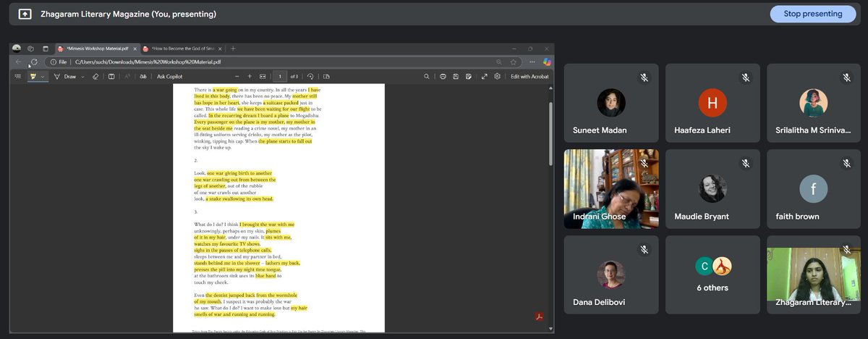Screen dimensions: 868x339
Task: Expand the Draw options dropdown
Action: [82, 76]
